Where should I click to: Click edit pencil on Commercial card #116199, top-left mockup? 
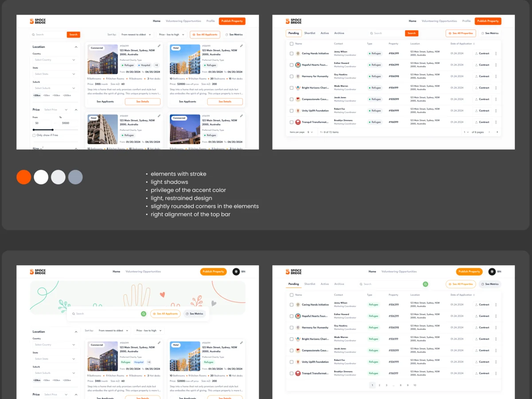tap(241, 116)
